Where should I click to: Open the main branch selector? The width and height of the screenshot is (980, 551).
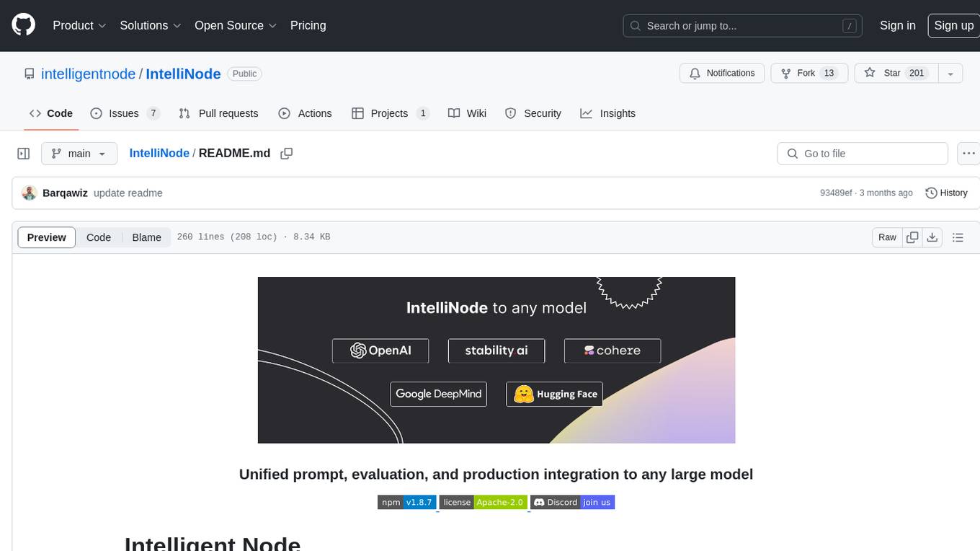pyautogui.click(x=79, y=154)
